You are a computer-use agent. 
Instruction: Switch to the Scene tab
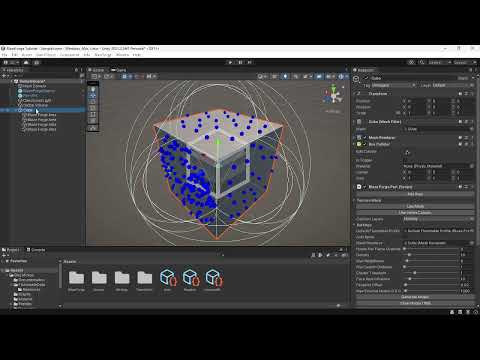[x=96, y=70]
